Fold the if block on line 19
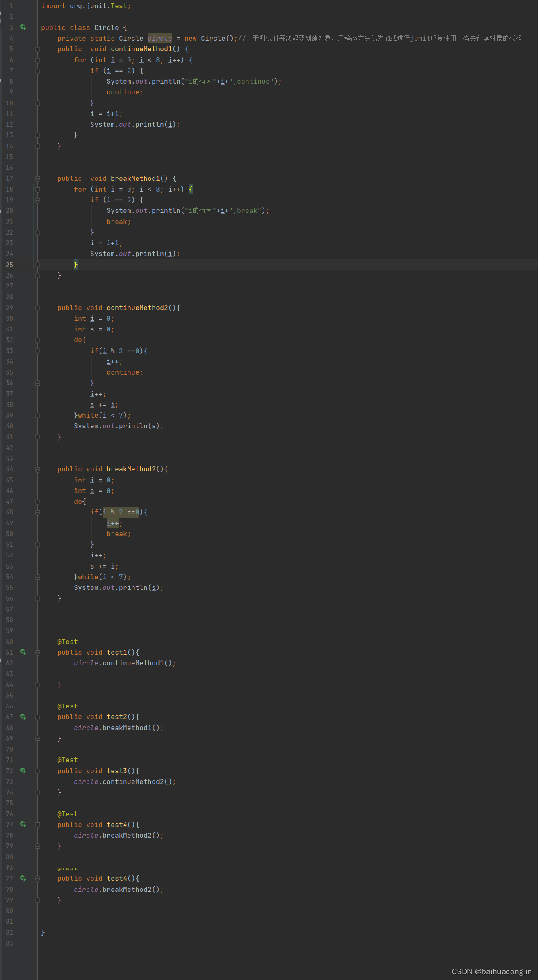 38,200
